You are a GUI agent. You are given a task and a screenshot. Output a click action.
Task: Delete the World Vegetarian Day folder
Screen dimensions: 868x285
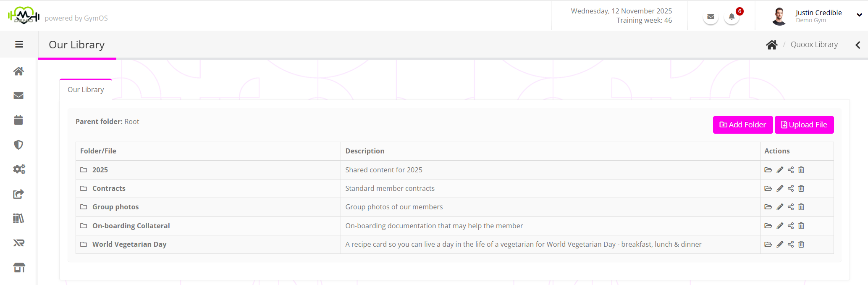point(801,244)
